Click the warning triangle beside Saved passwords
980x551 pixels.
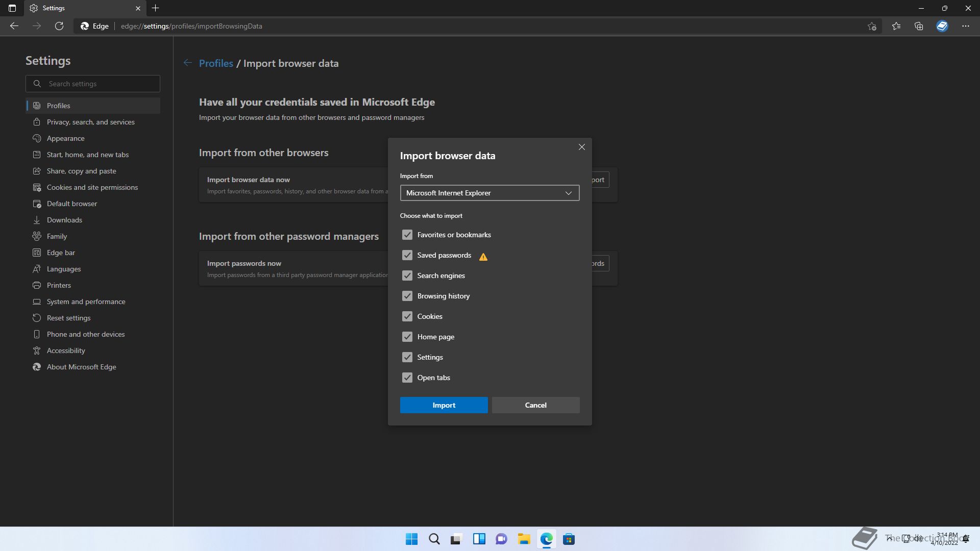[483, 257]
